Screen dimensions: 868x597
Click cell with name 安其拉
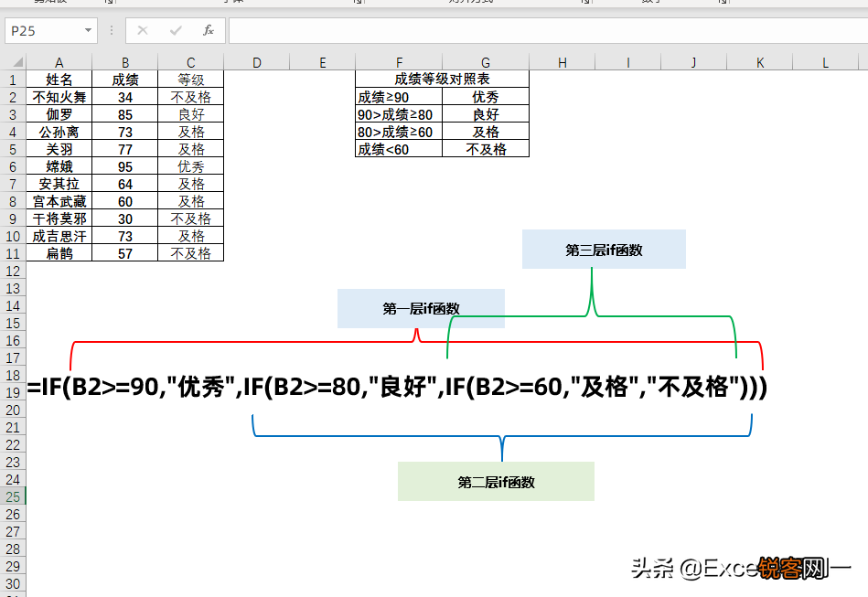(59, 185)
